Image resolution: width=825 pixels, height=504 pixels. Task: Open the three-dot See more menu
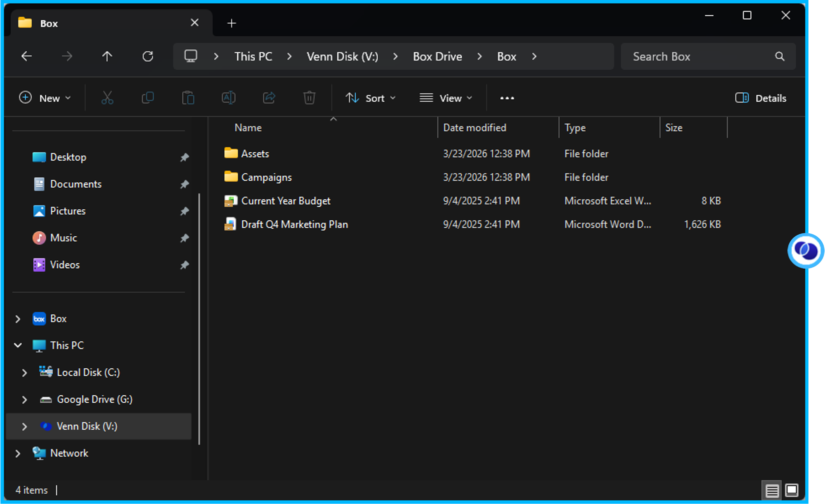coord(507,98)
